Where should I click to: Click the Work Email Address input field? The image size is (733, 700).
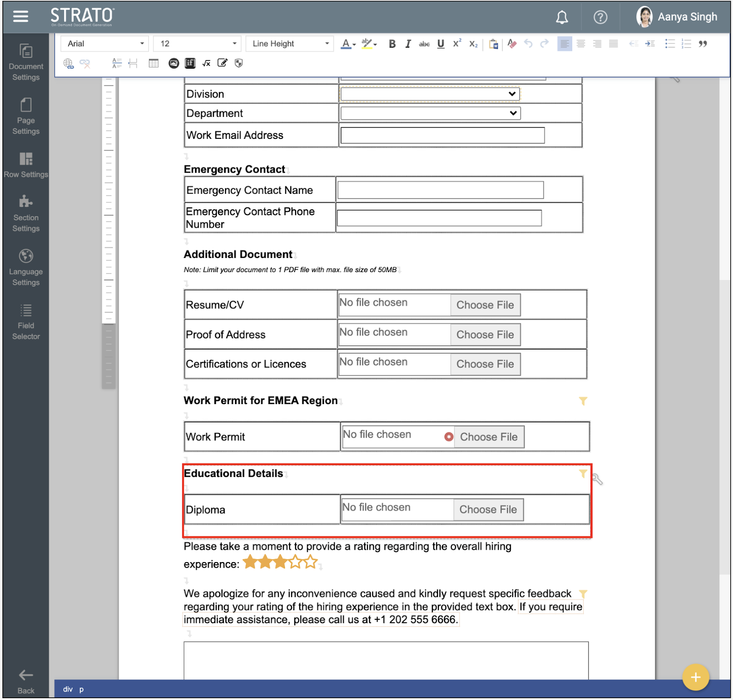pyautogui.click(x=442, y=135)
